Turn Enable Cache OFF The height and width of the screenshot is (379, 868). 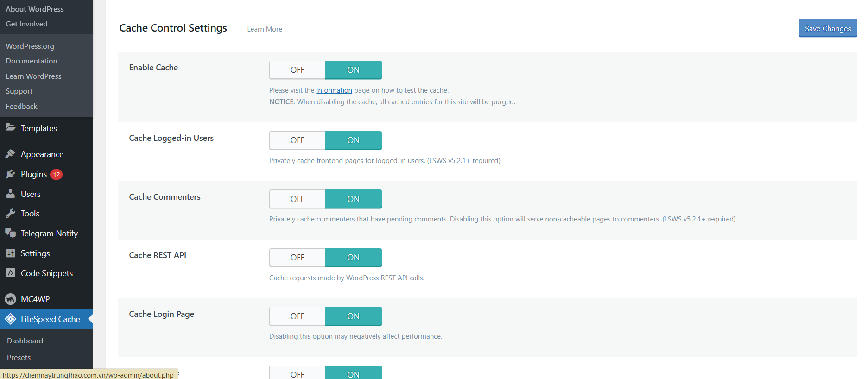tap(297, 70)
